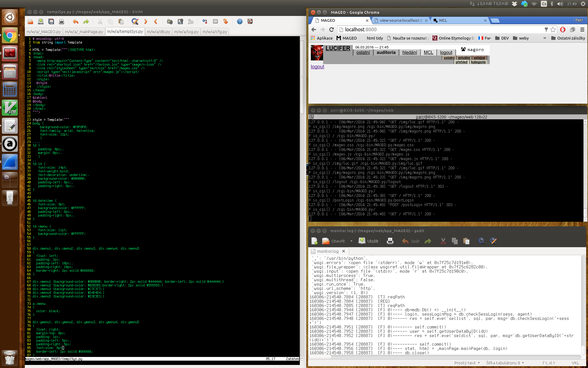Click privátní sub-menu link
Image resolution: width=588 pixels, height=368 pixels.
point(464,58)
